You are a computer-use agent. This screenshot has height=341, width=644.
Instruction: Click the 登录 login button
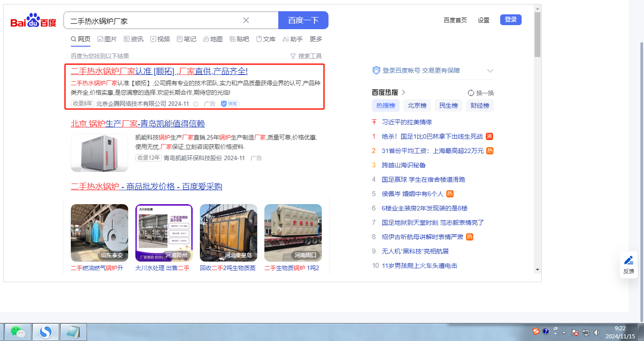click(x=510, y=20)
